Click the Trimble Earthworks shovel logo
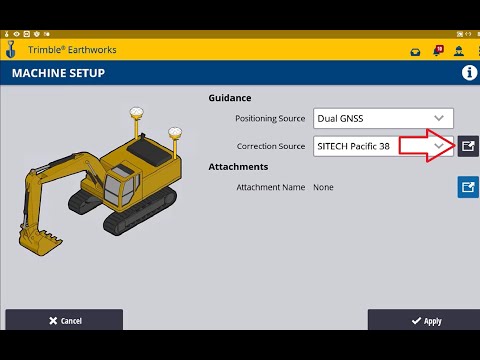The width and height of the screenshot is (480, 360). [11, 50]
